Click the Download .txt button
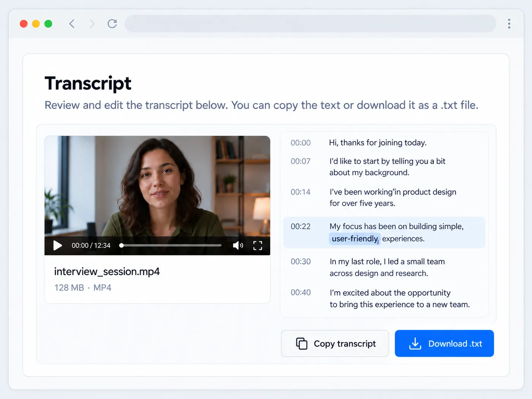Image resolution: width=532 pixels, height=399 pixels. [x=444, y=344]
